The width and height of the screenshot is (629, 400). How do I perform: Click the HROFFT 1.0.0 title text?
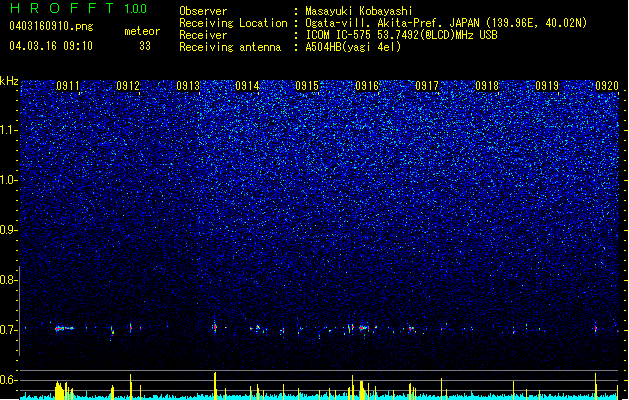78,8
